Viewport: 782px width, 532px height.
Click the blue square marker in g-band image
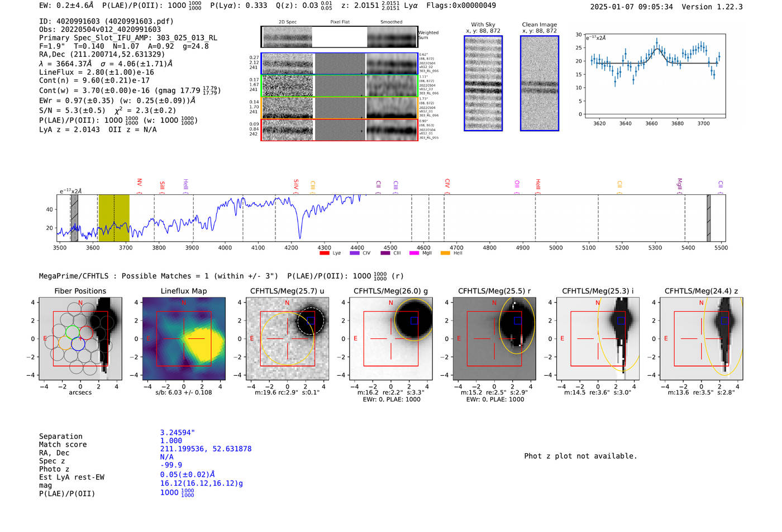point(414,320)
